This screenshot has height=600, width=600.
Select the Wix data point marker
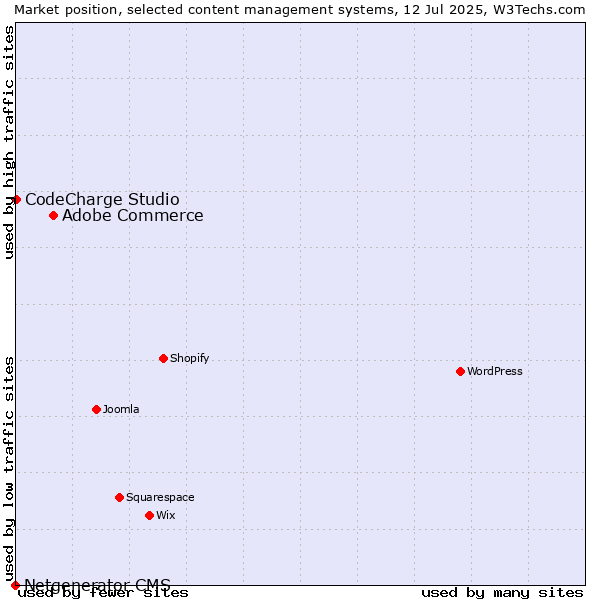click(x=150, y=515)
